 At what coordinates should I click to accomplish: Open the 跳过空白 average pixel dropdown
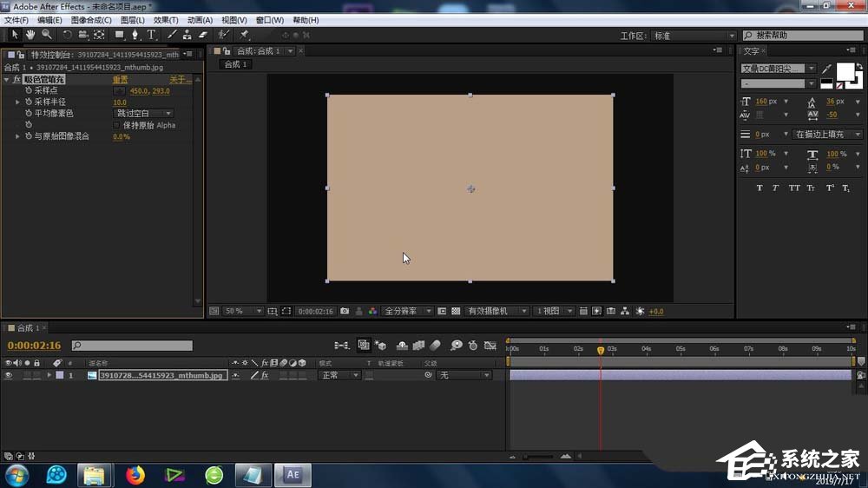[x=144, y=114]
